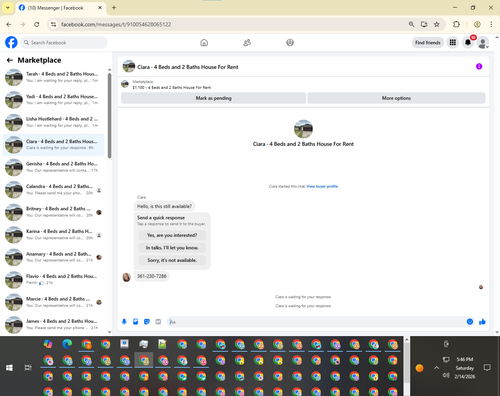The height and width of the screenshot is (396, 500).
Task: Open the Tarah conversation in list
Action: [x=53, y=77]
